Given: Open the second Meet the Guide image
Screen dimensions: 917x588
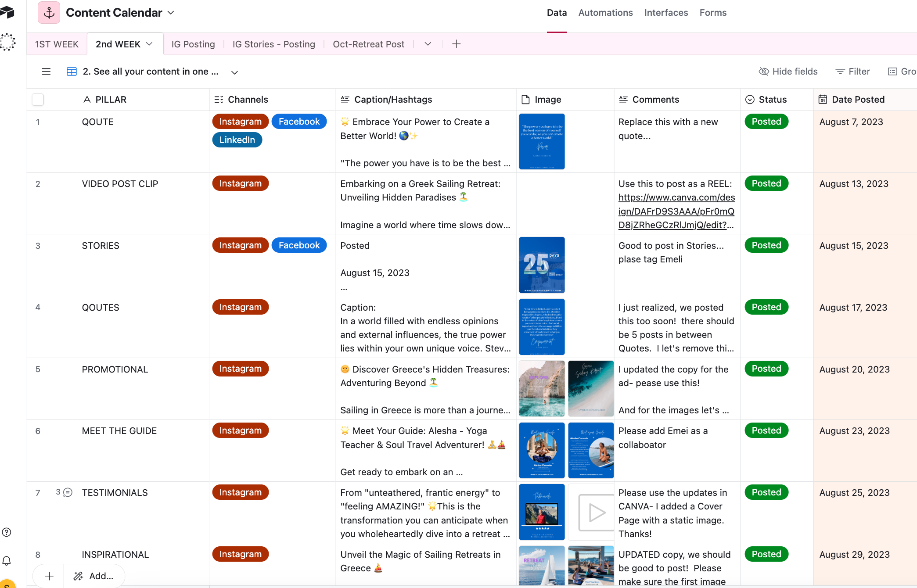Looking at the screenshot, I should (x=591, y=450).
